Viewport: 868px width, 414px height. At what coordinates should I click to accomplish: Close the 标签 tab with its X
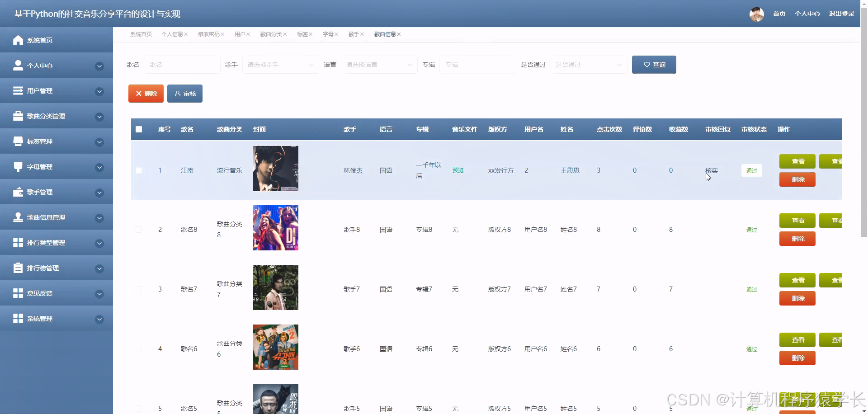pos(311,34)
